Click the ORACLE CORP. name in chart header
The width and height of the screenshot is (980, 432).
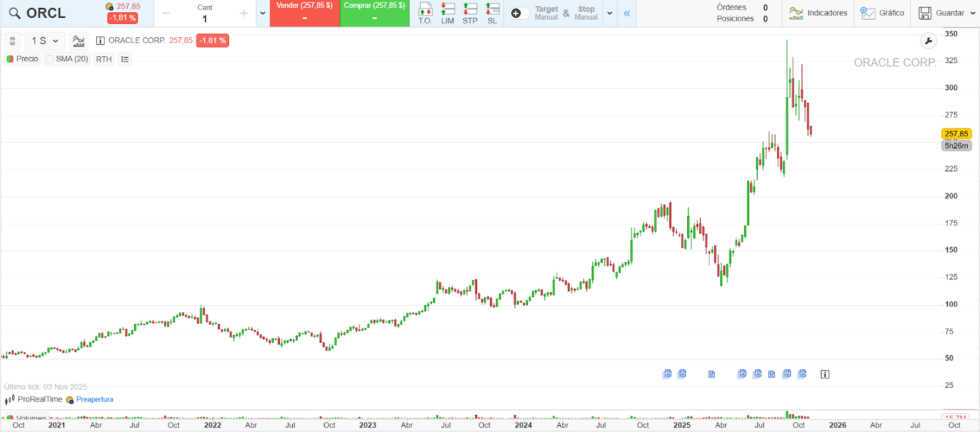pos(137,40)
